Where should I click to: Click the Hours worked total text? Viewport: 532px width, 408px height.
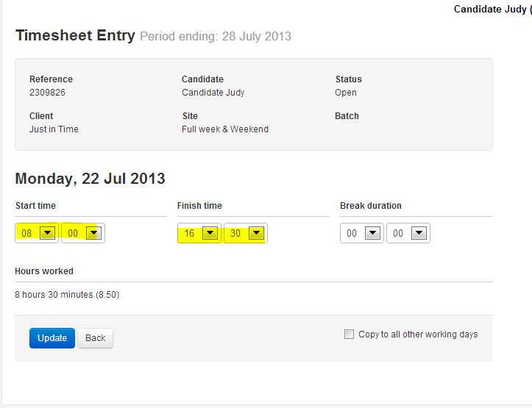[x=67, y=295]
